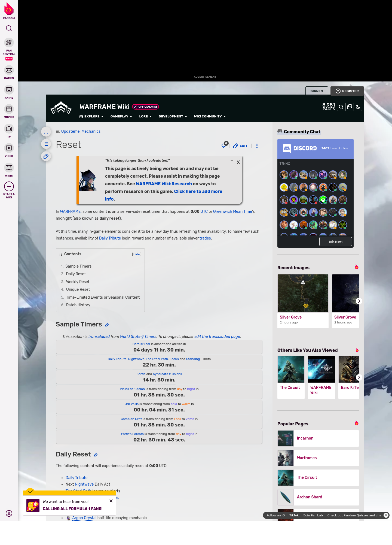Advance Others Like You Also Viewed arrow

click(x=359, y=377)
